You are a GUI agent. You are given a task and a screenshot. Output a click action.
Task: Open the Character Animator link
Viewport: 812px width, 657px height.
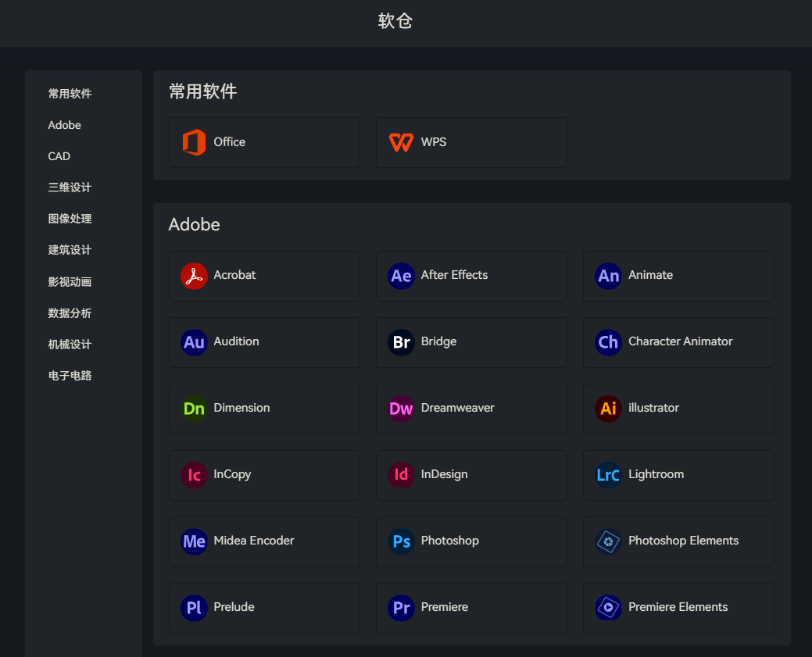point(680,341)
